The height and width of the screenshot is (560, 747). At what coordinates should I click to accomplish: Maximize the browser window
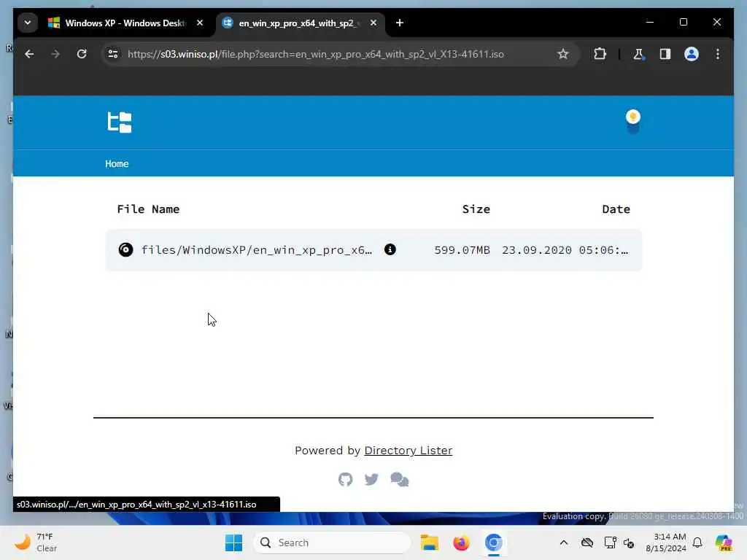[x=683, y=23]
